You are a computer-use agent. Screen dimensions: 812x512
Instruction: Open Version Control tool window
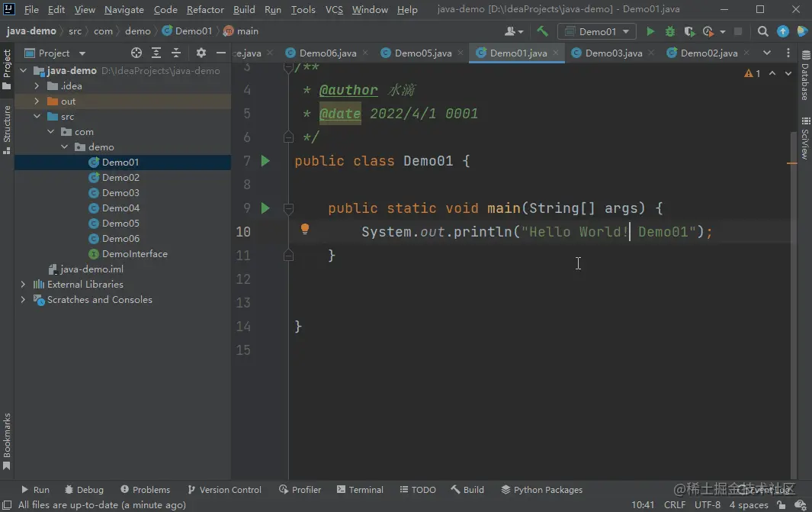click(x=225, y=490)
